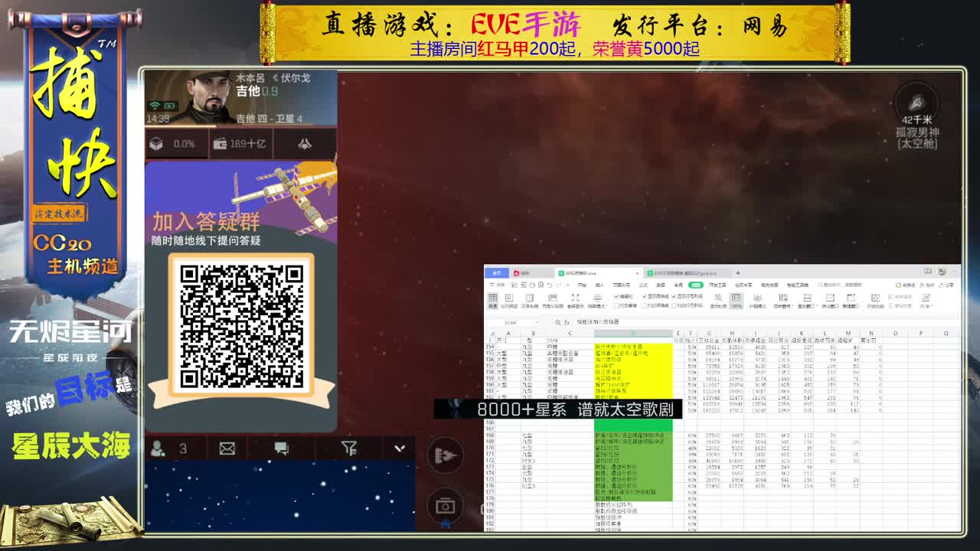This screenshot has height=551, width=980.
Task: Switch to the 公式 ribbon tab
Action: click(x=642, y=285)
